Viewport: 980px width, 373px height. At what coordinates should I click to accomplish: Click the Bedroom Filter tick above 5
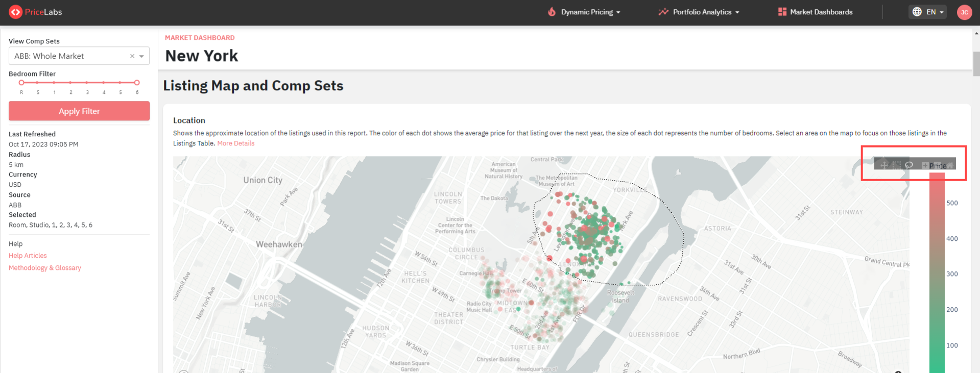121,82
